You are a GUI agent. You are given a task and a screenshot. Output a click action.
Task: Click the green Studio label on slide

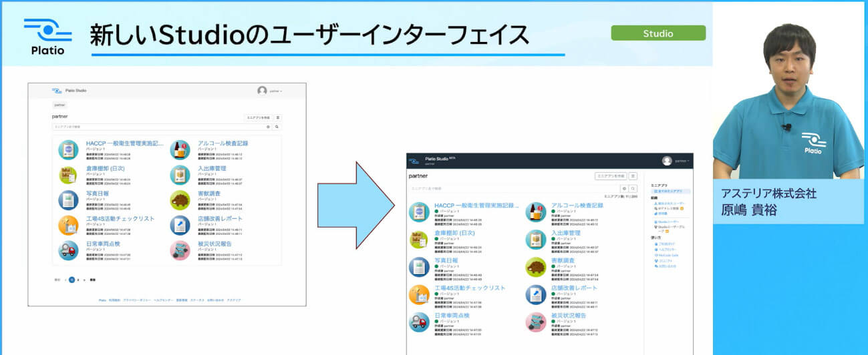[x=658, y=33]
